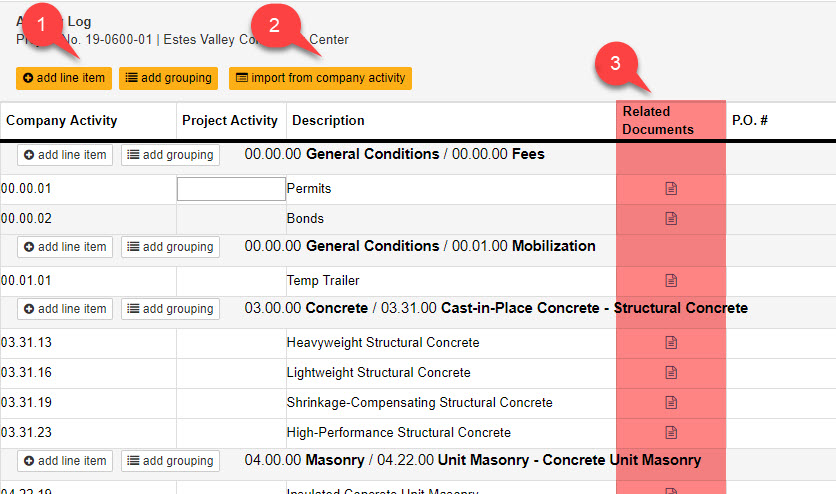Click the Company Activity column header
The height and width of the screenshot is (494, 836).
click(61, 120)
